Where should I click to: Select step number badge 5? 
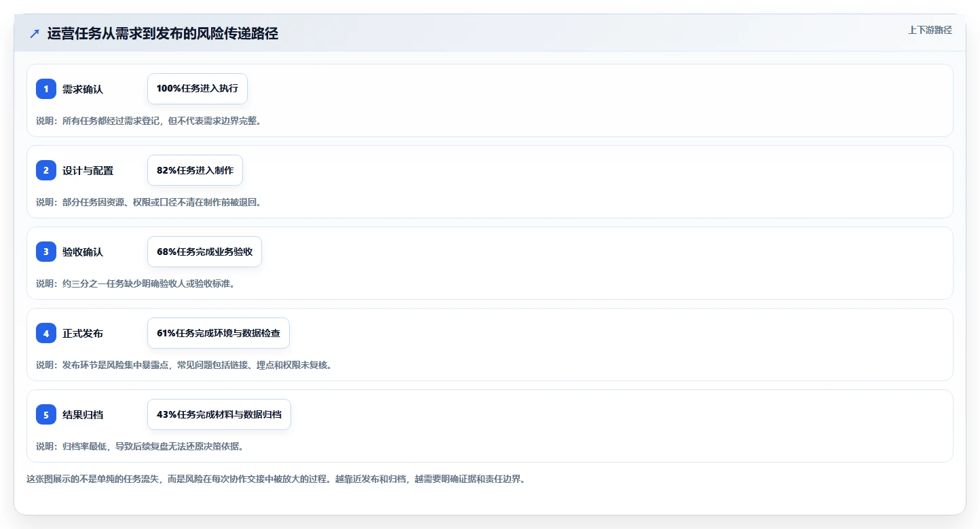(46, 414)
